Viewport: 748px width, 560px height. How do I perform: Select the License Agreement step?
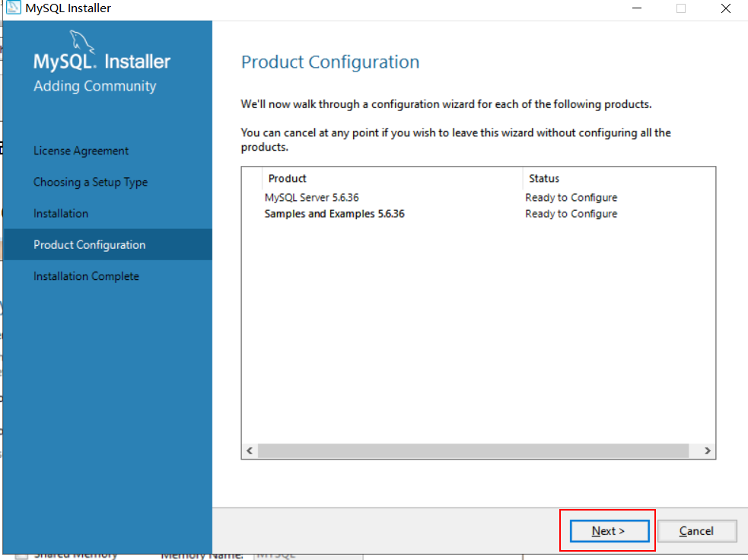click(81, 151)
